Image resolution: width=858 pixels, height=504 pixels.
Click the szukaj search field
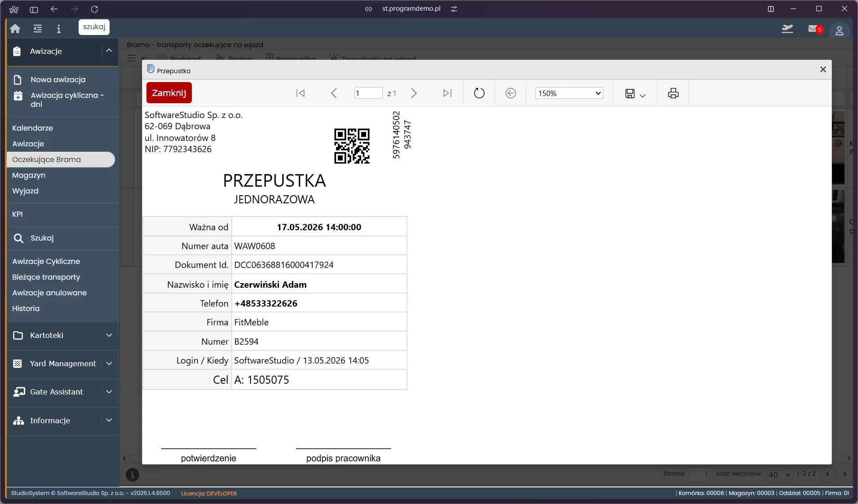pyautogui.click(x=94, y=27)
